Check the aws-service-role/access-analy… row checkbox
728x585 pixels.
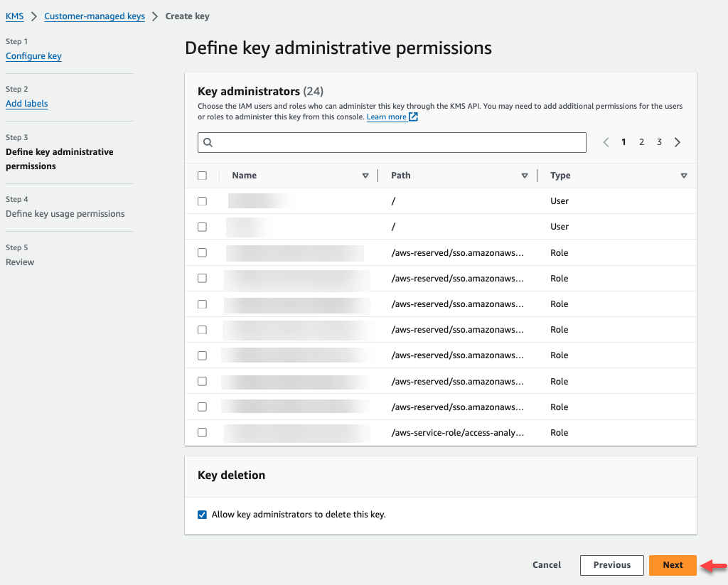pyautogui.click(x=202, y=432)
